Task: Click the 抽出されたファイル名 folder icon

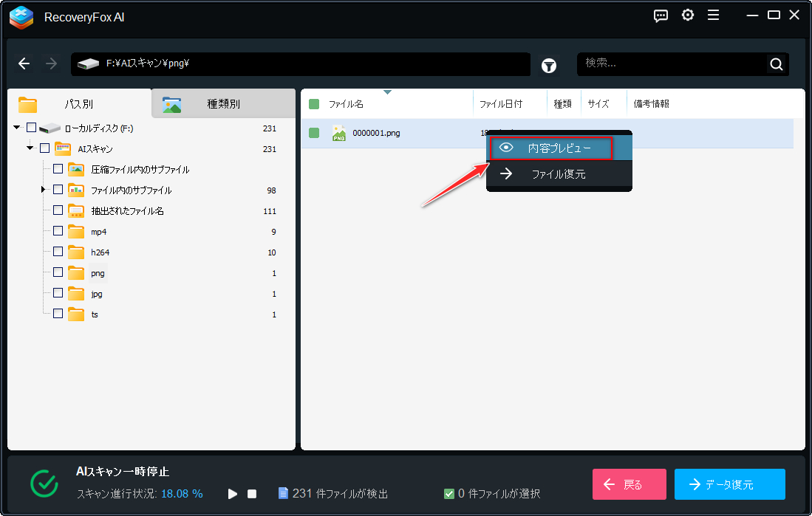Action: point(76,210)
